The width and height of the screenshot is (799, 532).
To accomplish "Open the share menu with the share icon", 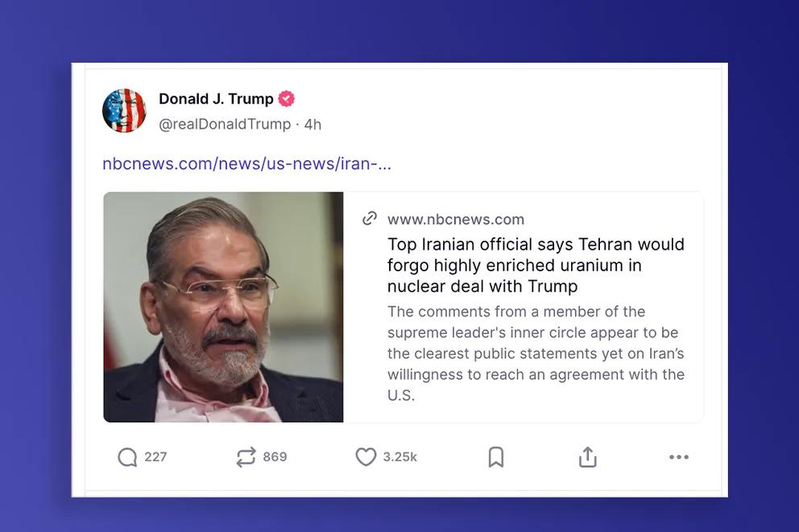I will pyautogui.click(x=587, y=456).
